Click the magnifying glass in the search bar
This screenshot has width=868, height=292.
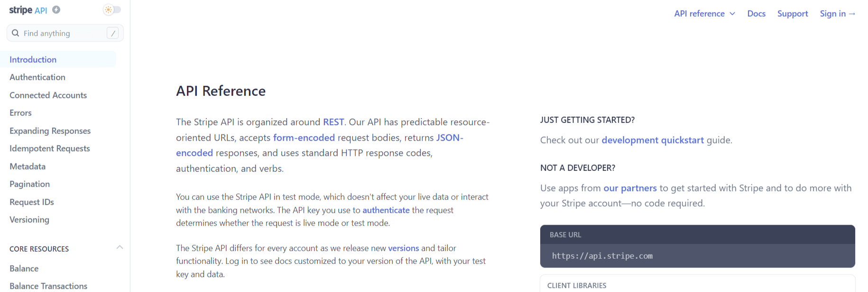(x=16, y=33)
